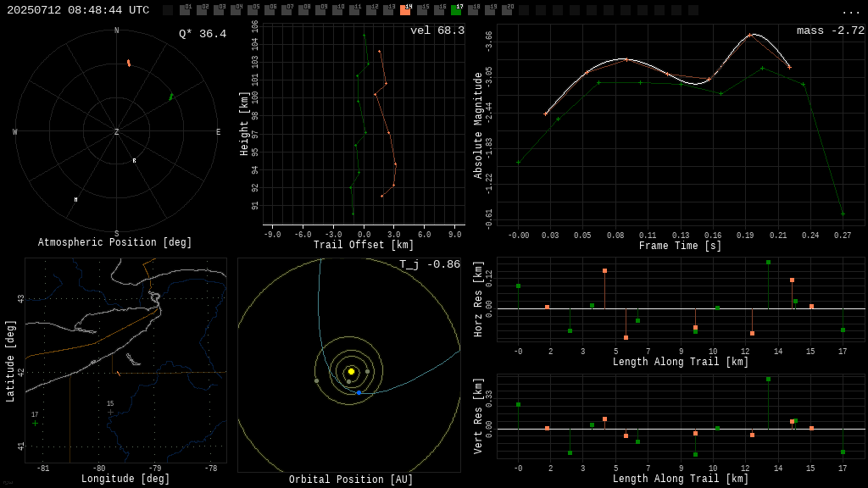Select the gray station 10 square
This screenshot has height=488, width=868.
(337, 10)
